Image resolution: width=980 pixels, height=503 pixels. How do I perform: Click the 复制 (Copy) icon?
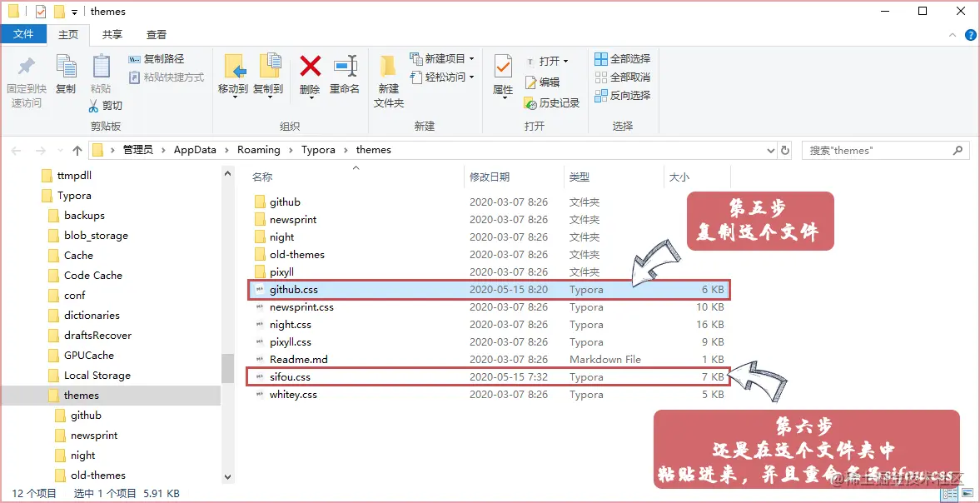[66, 73]
